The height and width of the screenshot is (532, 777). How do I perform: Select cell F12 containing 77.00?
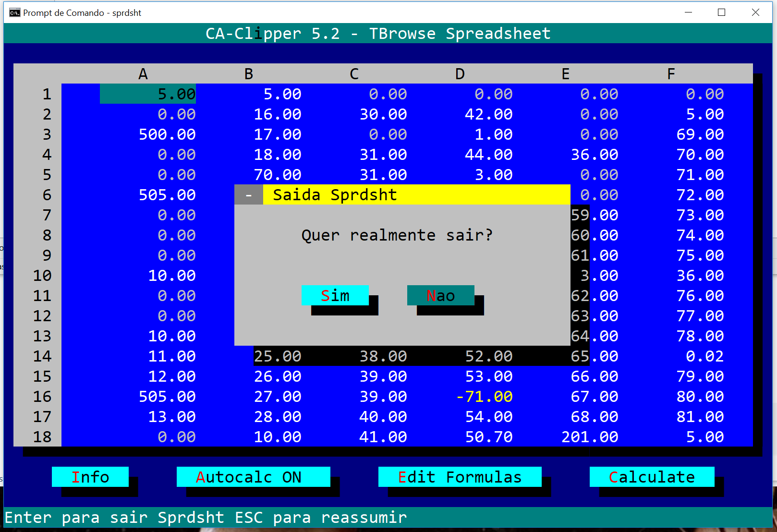point(700,315)
